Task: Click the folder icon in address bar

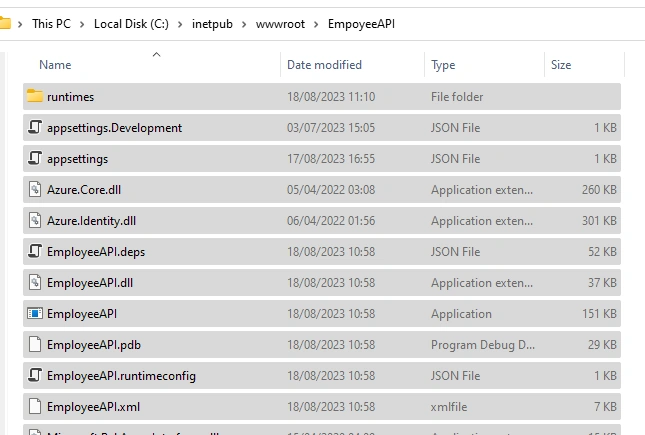Action: tap(5, 23)
